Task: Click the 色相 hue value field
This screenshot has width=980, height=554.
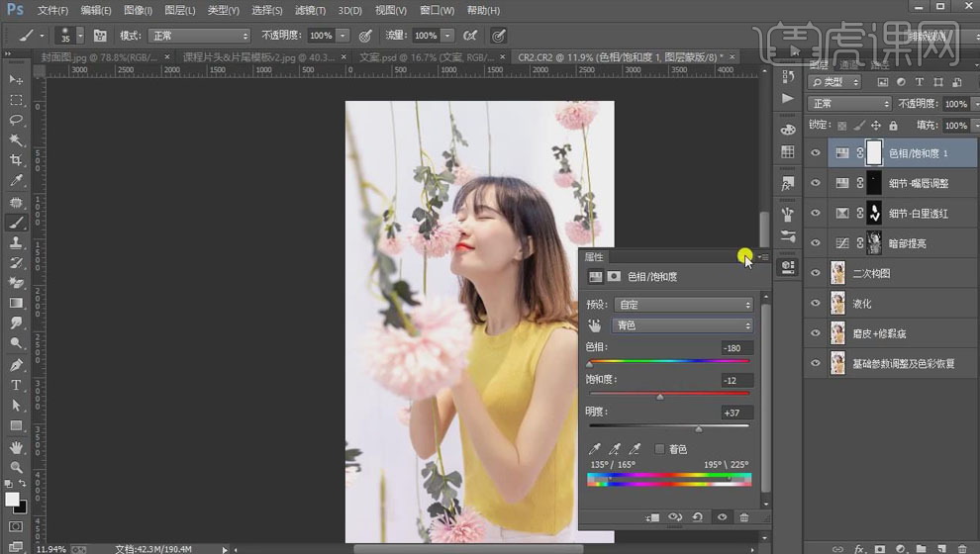Action: pos(737,348)
